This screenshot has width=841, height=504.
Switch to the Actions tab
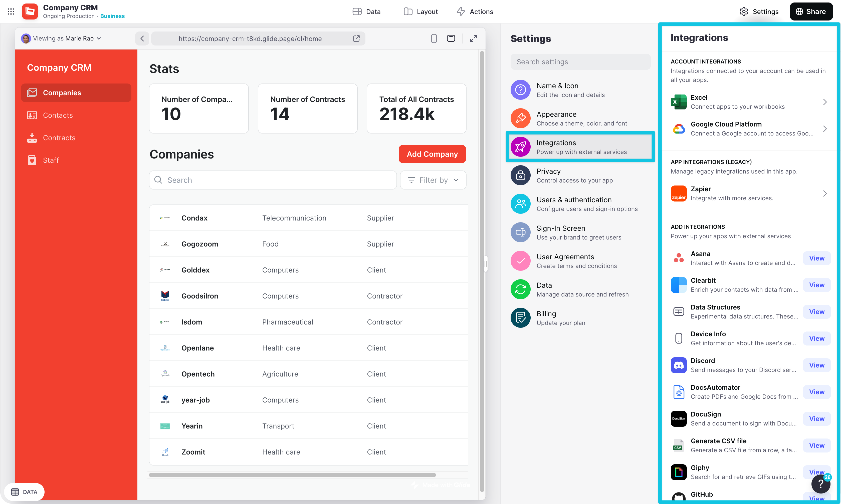pos(475,11)
